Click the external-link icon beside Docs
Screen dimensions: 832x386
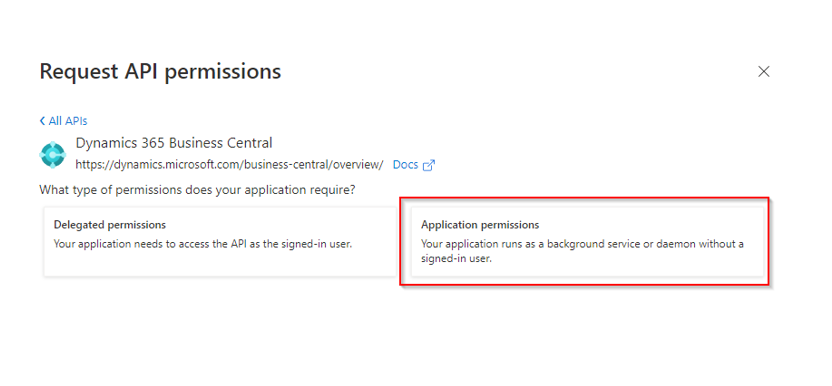click(x=429, y=165)
